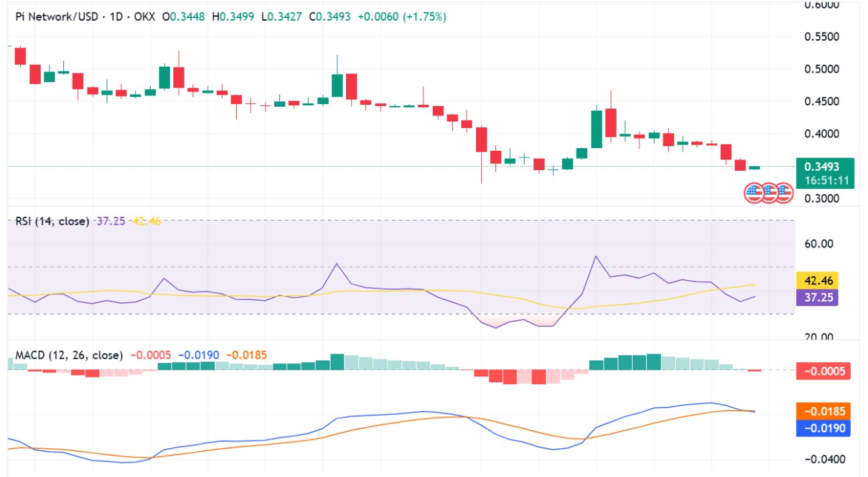Click the 0.3000 price axis tick

pos(822,199)
